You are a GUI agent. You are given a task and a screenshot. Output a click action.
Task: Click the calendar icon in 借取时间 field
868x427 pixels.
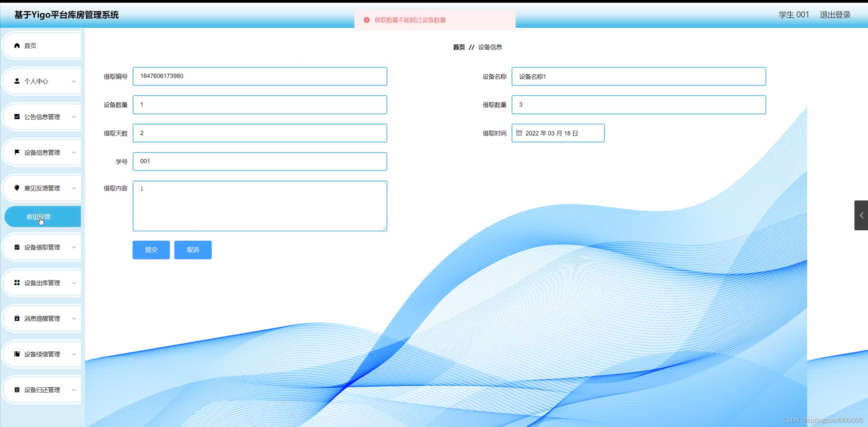click(519, 133)
